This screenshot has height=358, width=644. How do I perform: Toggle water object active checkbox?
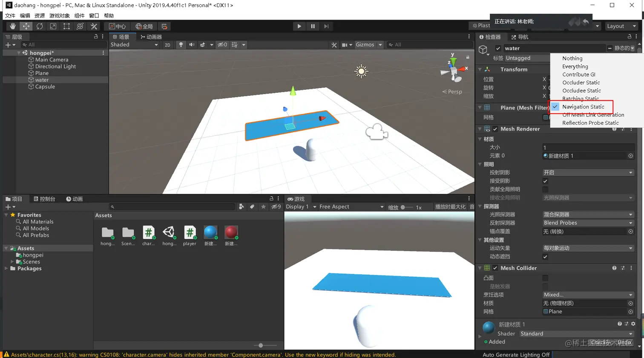(498, 49)
